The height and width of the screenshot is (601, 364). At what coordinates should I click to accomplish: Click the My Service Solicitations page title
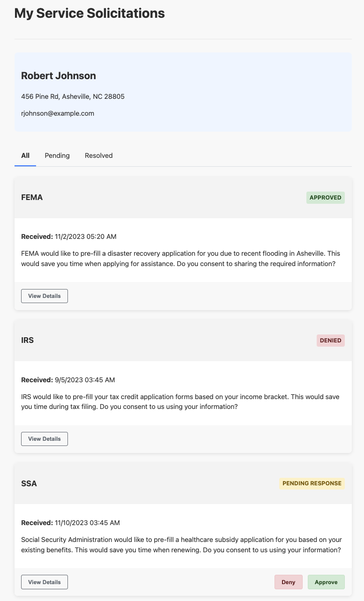coord(89,13)
